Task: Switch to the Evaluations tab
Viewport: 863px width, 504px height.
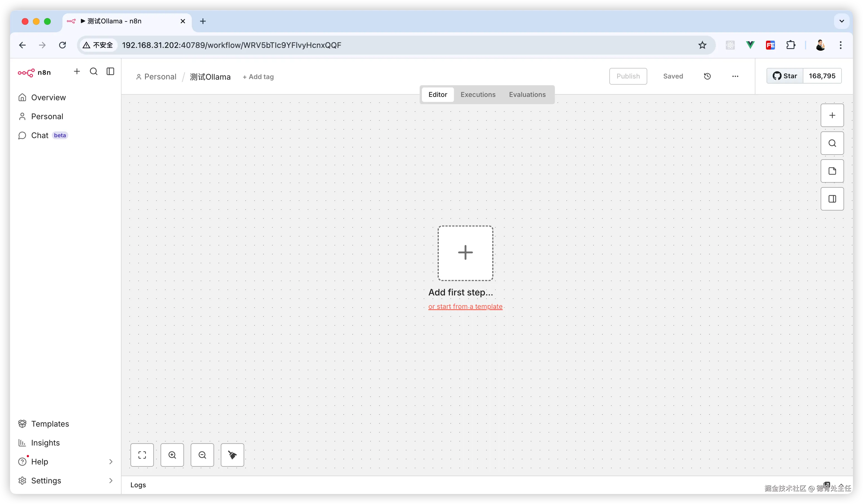Action: 527,94
